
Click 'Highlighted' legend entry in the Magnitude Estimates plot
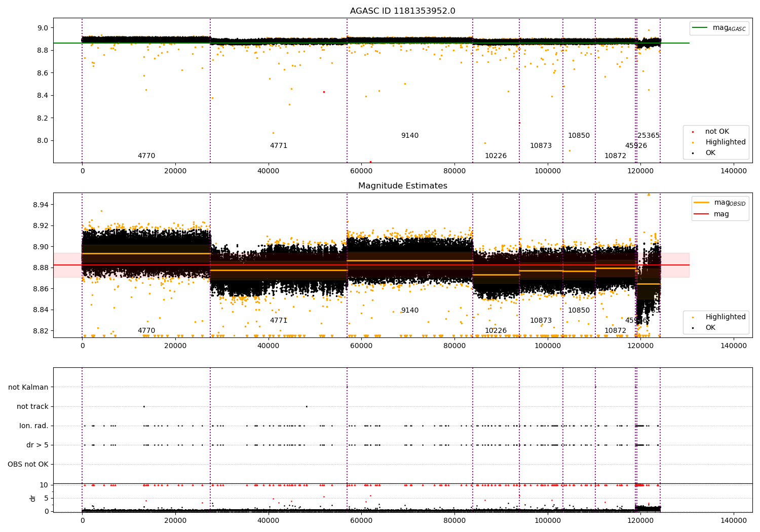[719, 317]
